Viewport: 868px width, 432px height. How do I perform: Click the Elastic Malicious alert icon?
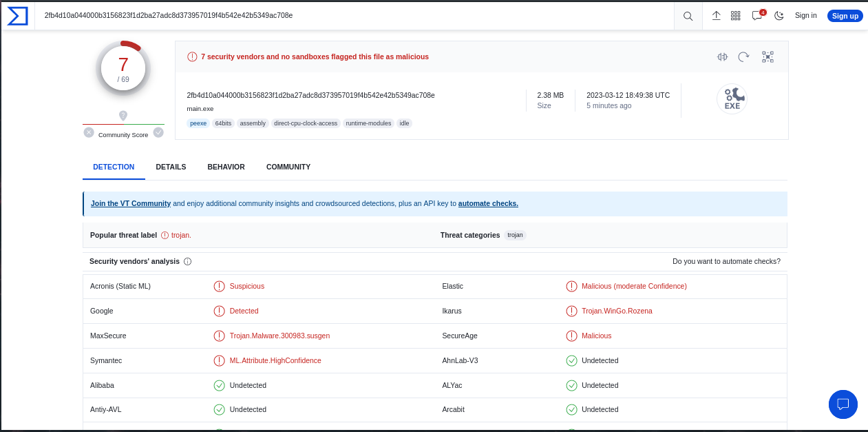(571, 286)
